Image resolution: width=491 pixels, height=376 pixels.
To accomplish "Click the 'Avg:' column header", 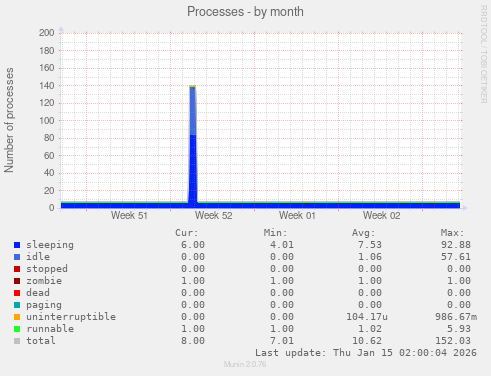I will click(364, 233).
